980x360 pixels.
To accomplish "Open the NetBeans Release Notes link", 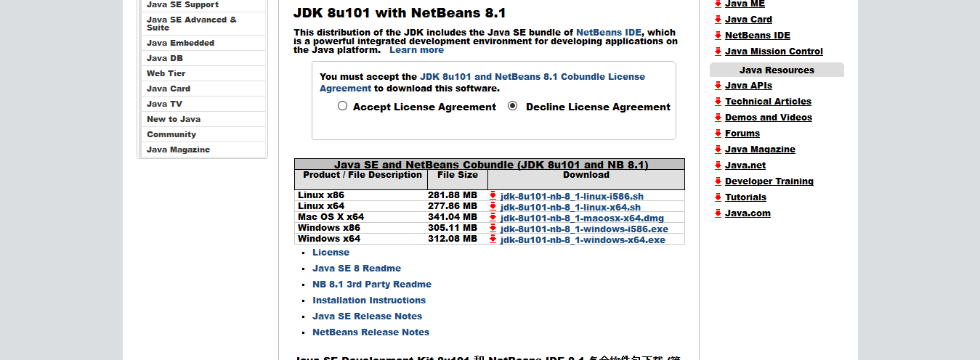I will coord(370,332).
